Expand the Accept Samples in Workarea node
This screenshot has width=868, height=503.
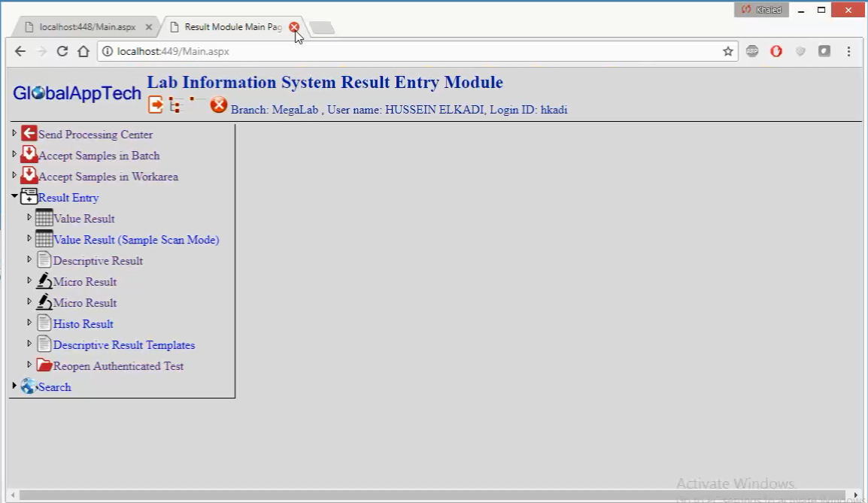(x=14, y=175)
